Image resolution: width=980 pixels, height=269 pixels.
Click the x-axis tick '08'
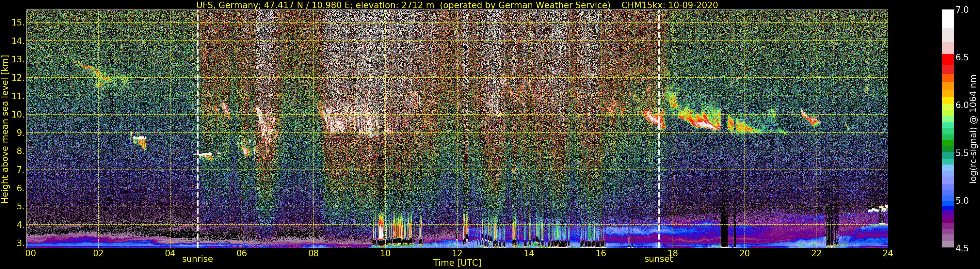pyautogui.click(x=313, y=253)
